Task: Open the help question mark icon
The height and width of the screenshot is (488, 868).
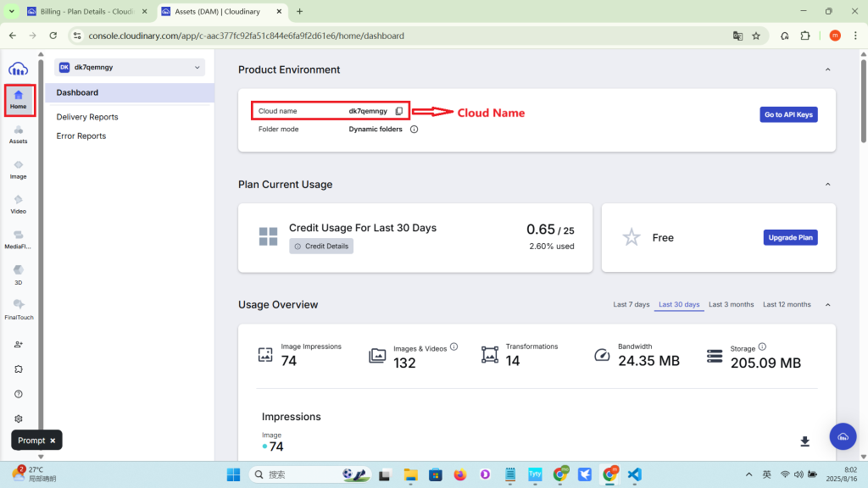Action: [19, 394]
